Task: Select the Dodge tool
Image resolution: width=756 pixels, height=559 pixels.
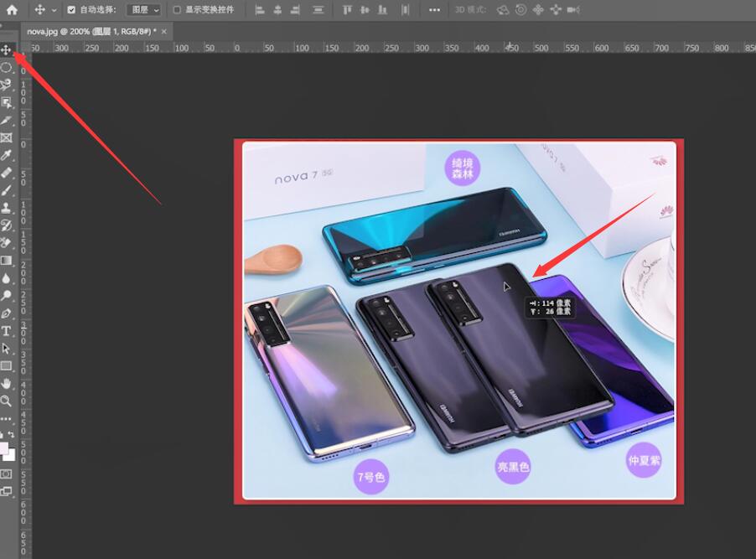Action: click(x=6, y=296)
